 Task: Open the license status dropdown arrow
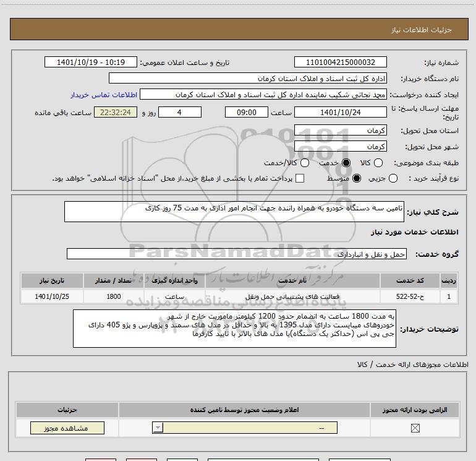158,428
